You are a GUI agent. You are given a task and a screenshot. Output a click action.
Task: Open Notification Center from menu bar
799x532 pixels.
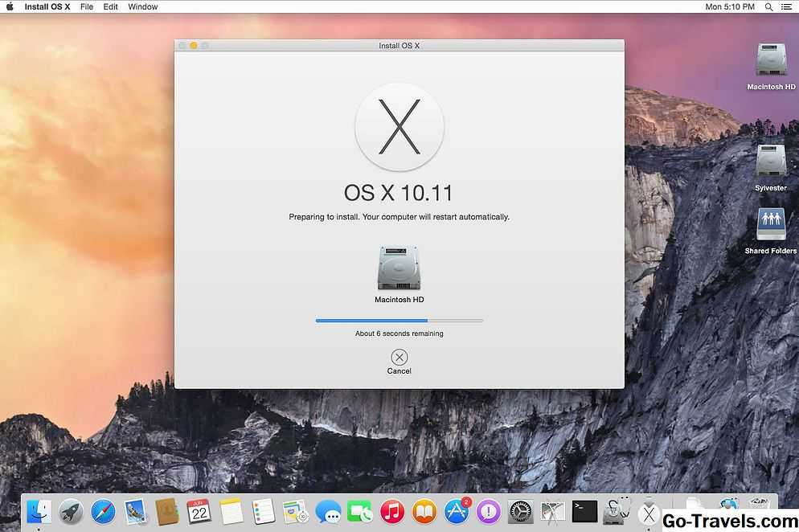786,6
